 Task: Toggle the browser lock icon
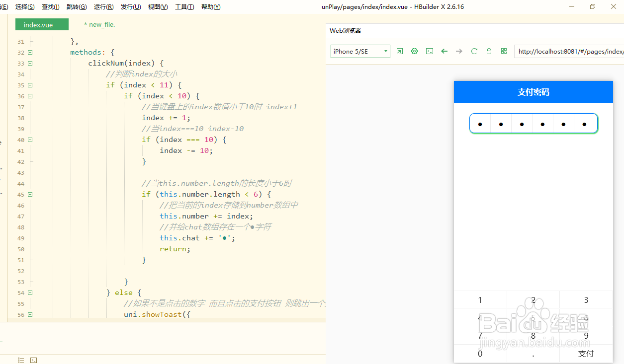489,51
